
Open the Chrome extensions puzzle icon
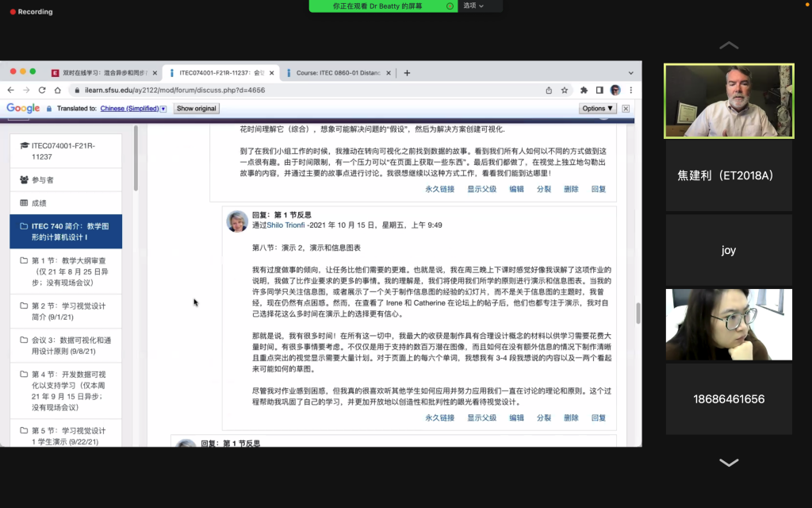click(x=584, y=90)
